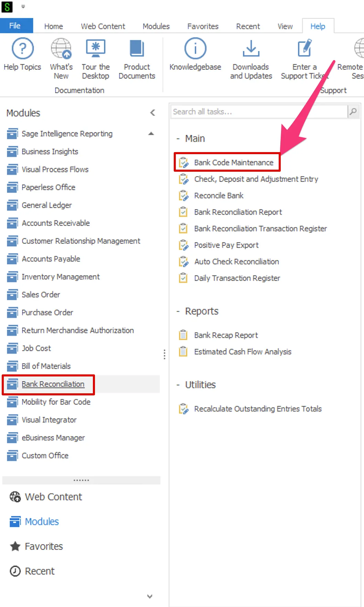This screenshot has width=364, height=607.
Task: Click search magnifier icon in tasks box
Action: (x=353, y=111)
